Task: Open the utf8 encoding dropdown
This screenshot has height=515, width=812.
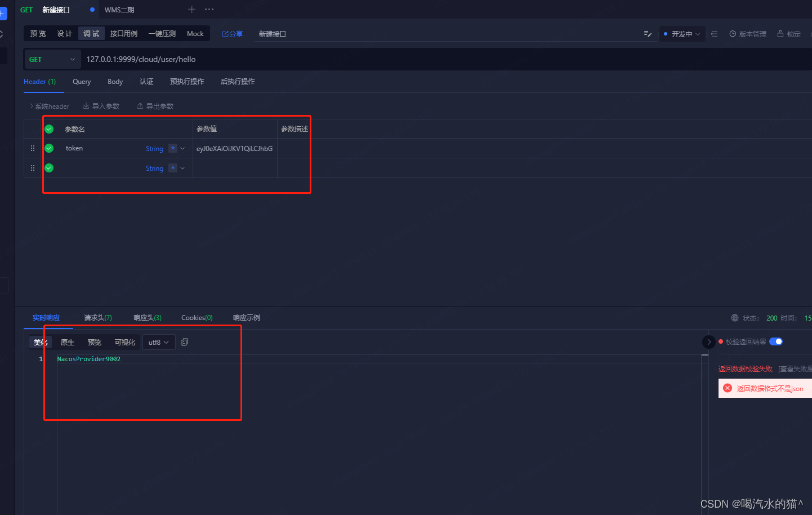Action: (x=159, y=342)
